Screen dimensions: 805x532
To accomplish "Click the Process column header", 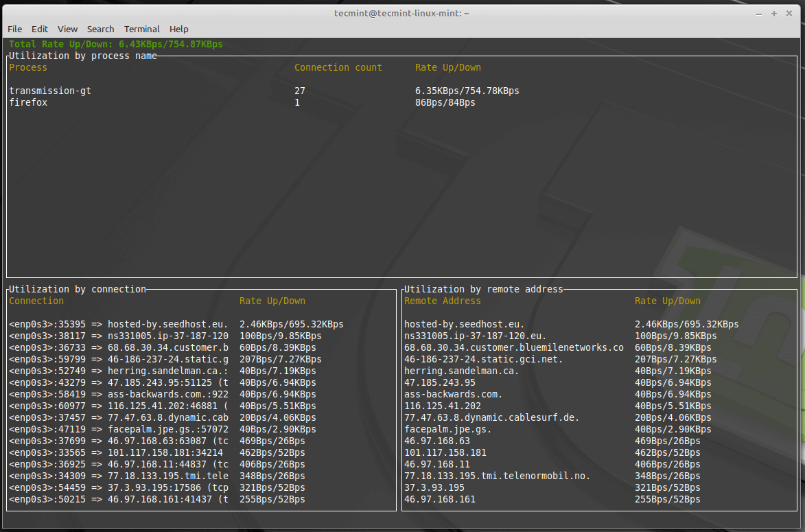I will (x=27, y=67).
